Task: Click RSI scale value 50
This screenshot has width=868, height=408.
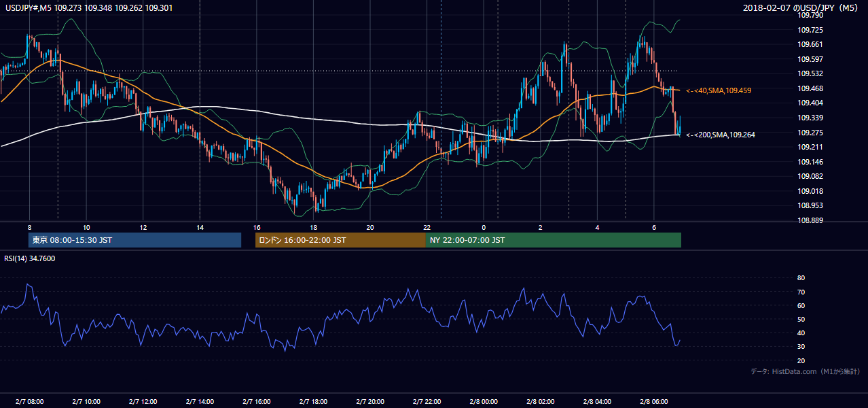Action: tap(801, 319)
